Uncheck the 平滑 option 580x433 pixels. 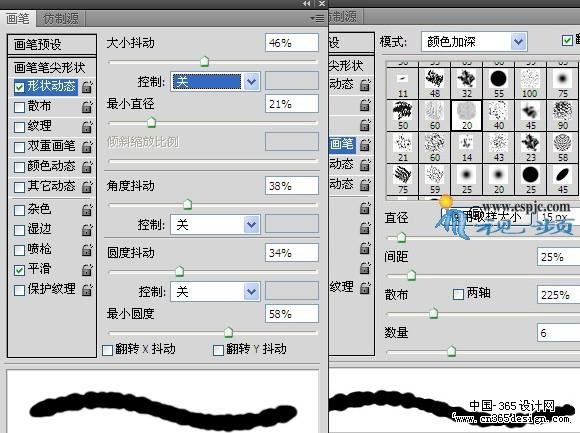pyautogui.click(x=19, y=270)
